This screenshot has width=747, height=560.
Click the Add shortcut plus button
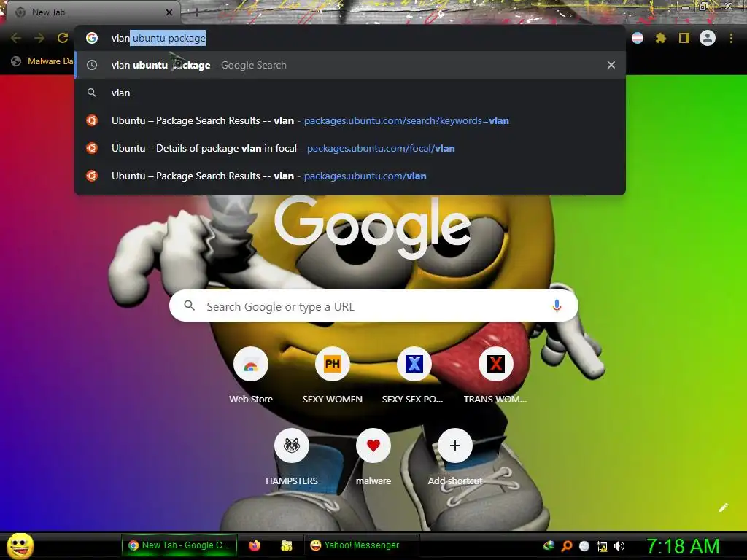coord(455,446)
